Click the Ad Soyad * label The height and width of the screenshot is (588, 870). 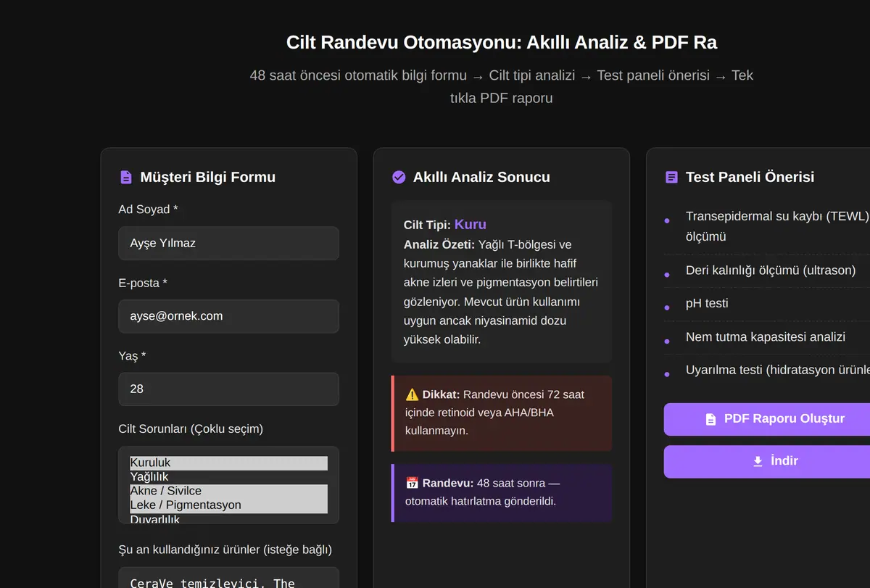[148, 210]
